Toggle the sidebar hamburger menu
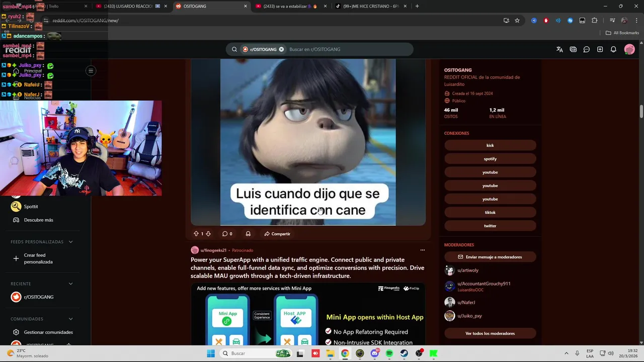 pos(91,71)
